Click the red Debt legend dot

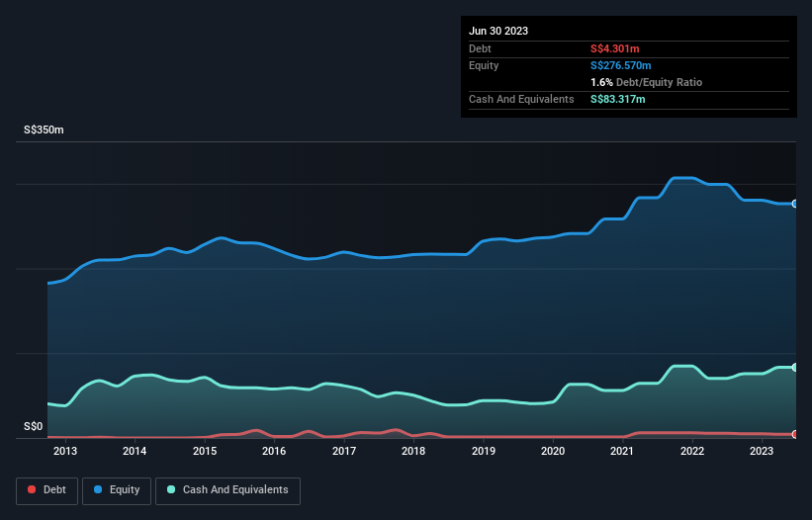[x=32, y=489]
